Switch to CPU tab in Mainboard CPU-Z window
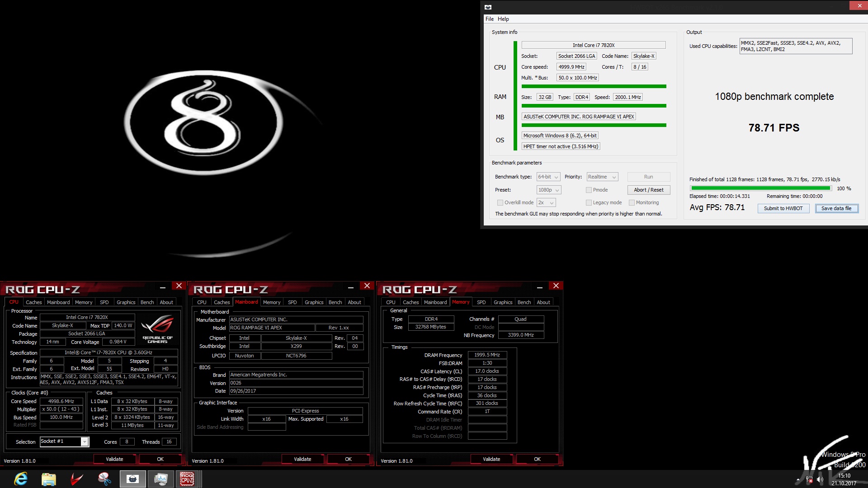868x488 pixels. pyautogui.click(x=202, y=302)
